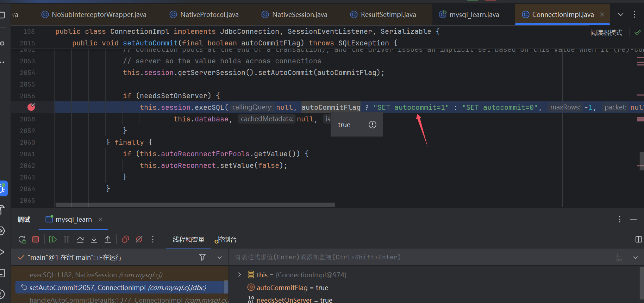Click the info icon in true tooltip
Viewport: 644px width, 303px height.
pos(373,125)
